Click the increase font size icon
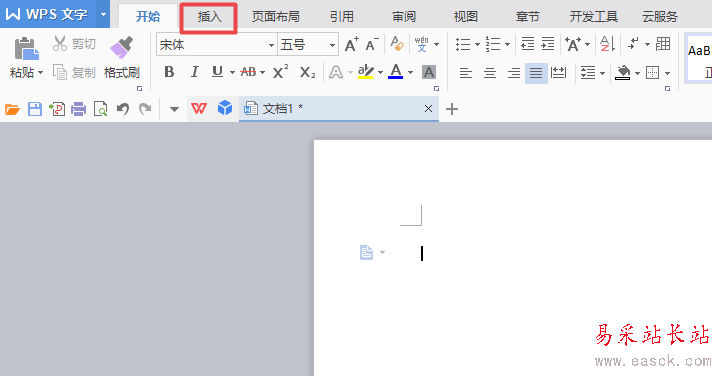Viewport: 712px width, 376px height. 351,45
